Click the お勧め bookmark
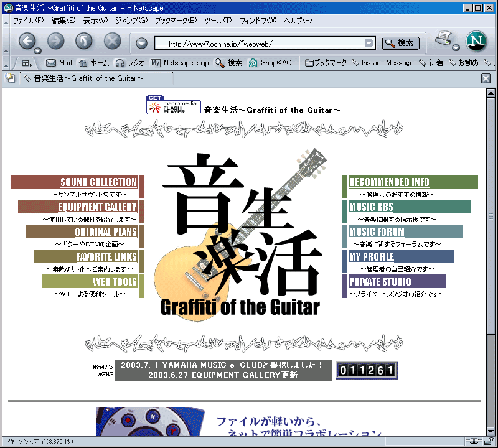 (x=463, y=63)
